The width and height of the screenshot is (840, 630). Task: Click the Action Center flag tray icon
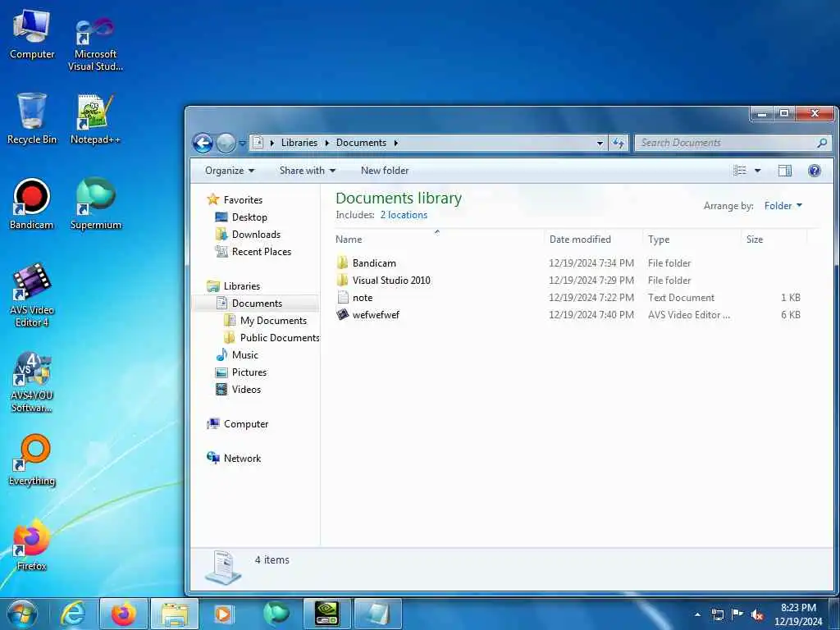737,614
